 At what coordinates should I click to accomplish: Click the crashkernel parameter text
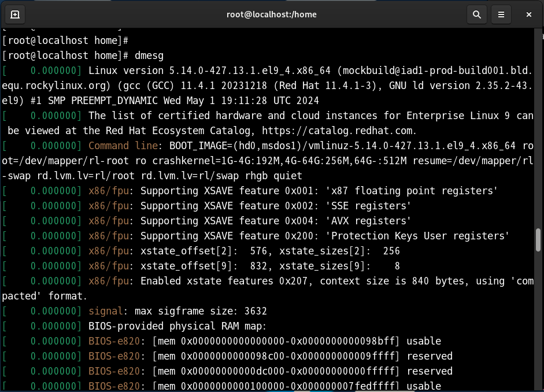click(280, 161)
